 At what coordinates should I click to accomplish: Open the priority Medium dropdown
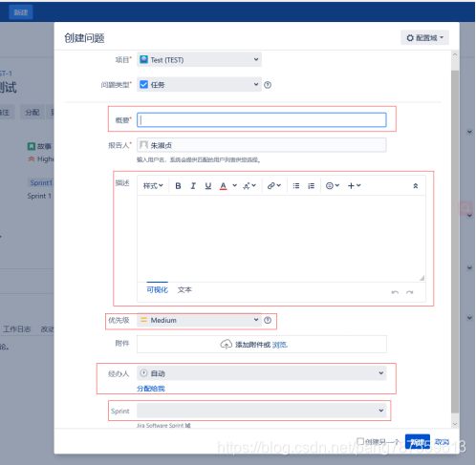(200, 320)
